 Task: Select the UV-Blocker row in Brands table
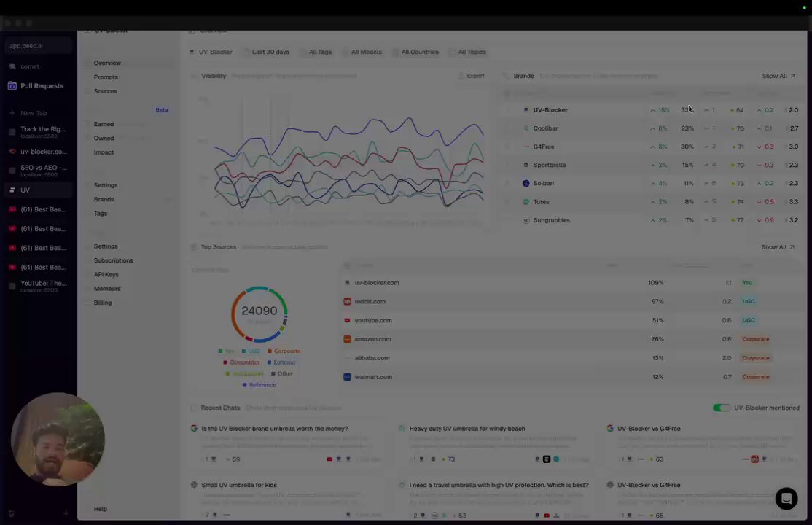652,110
